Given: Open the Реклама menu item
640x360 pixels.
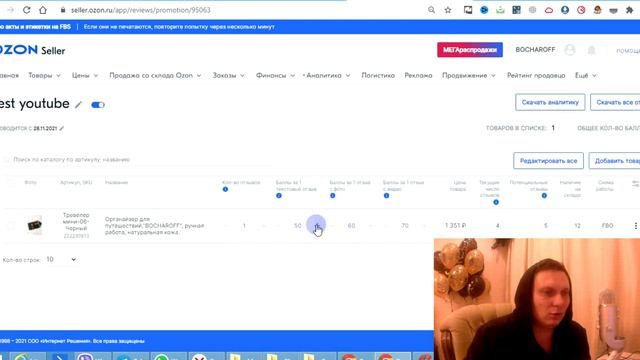Looking at the screenshot, I should 418,76.
